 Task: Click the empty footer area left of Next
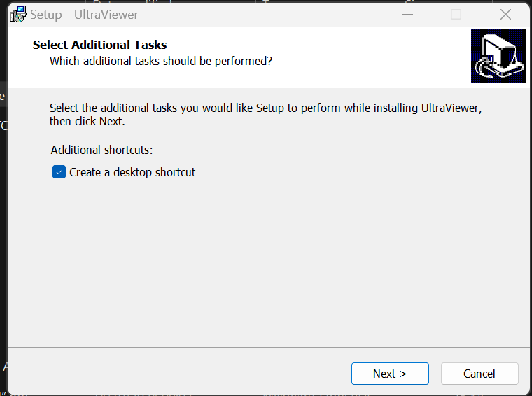pos(176,373)
